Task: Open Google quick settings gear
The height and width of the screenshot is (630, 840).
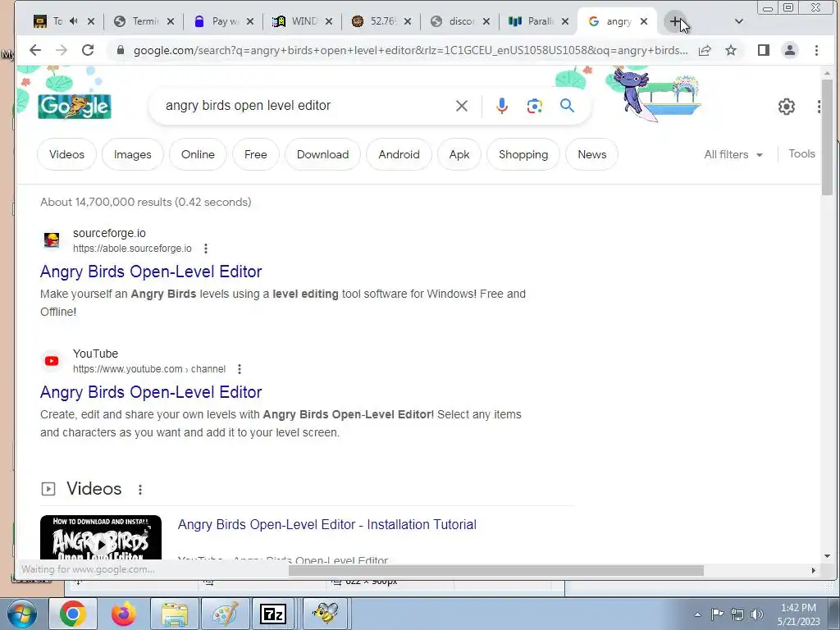Action: (x=786, y=107)
